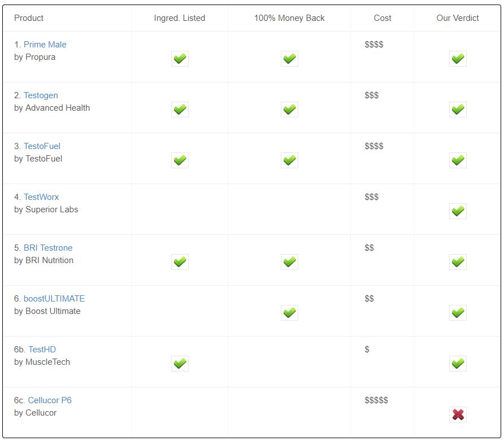Click the Cost column header
Image resolution: width=504 pixels, height=441 pixels.
[383, 18]
